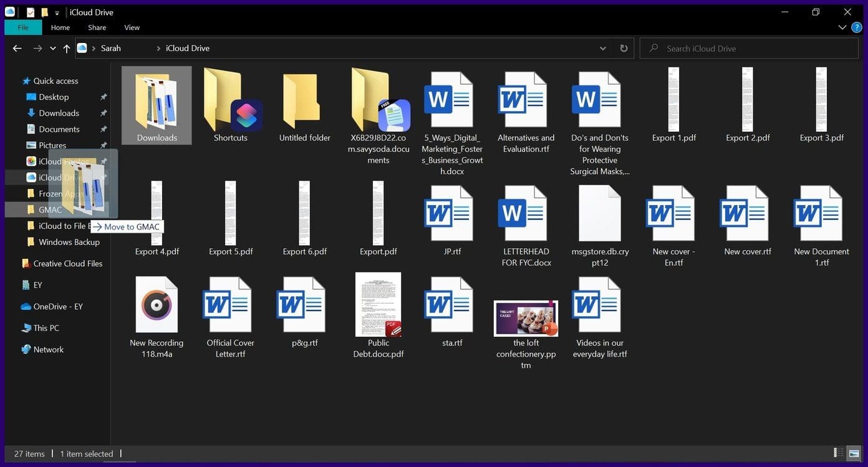This screenshot has height=467, width=868.
Task: Switch to the View ribbon tab
Action: click(x=132, y=27)
